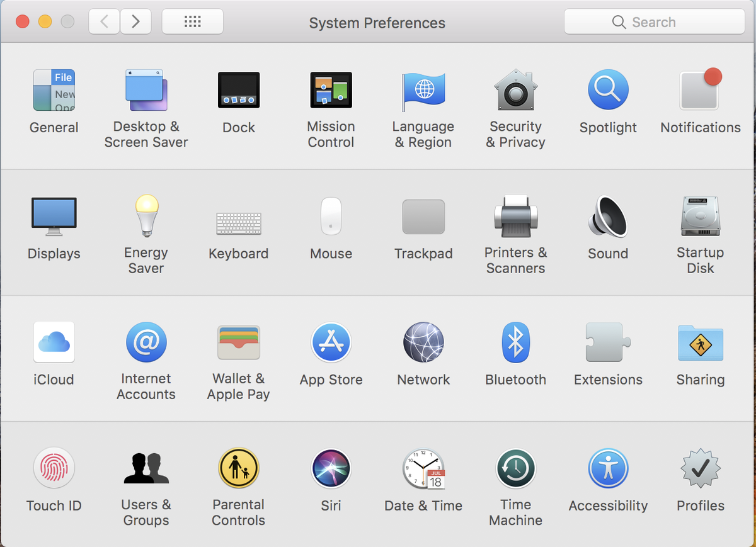Click the Show All grid button

(x=193, y=22)
